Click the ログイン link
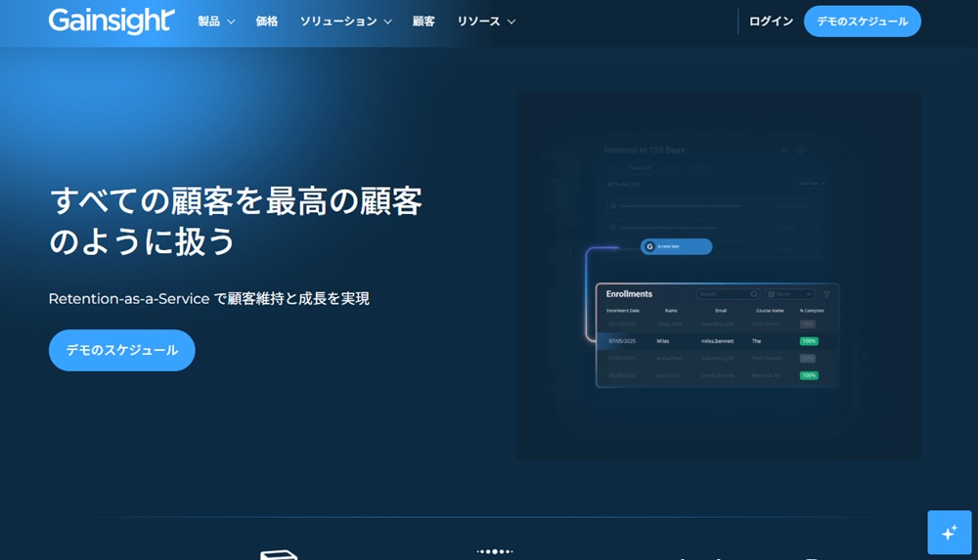 pyautogui.click(x=771, y=22)
